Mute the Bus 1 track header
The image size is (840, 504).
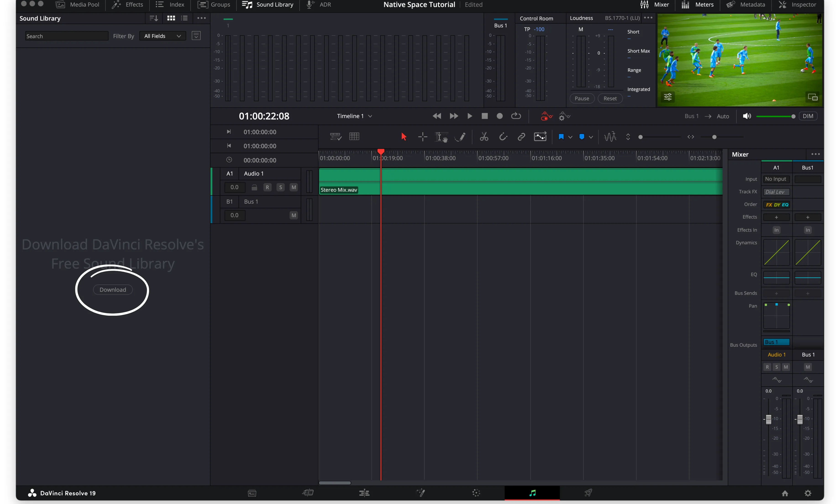[294, 215]
